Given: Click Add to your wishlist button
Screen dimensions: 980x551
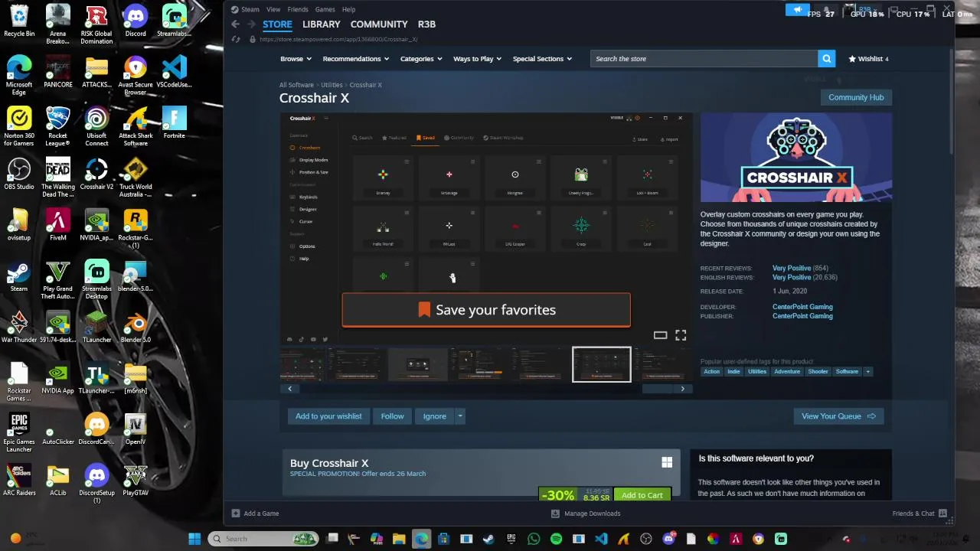Looking at the screenshot, I should (x=328, y=416).
